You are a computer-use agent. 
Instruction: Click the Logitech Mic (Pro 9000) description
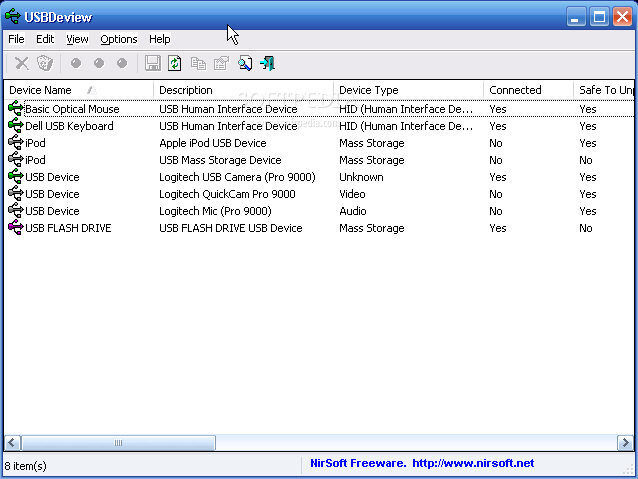215,211
